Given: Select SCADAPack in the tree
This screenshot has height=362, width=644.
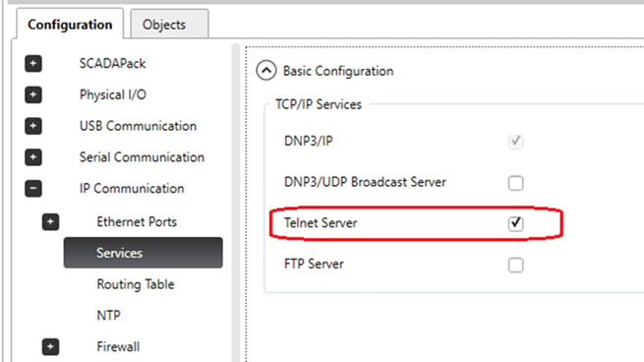Looking at the screenshot, I should pos(112,64).
